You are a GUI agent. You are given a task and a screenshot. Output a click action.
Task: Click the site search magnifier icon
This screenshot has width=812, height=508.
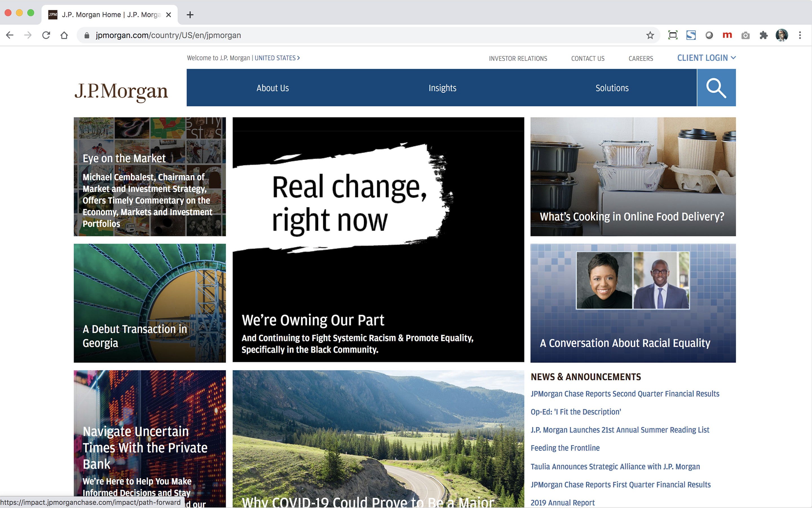(x=716, y=88)
